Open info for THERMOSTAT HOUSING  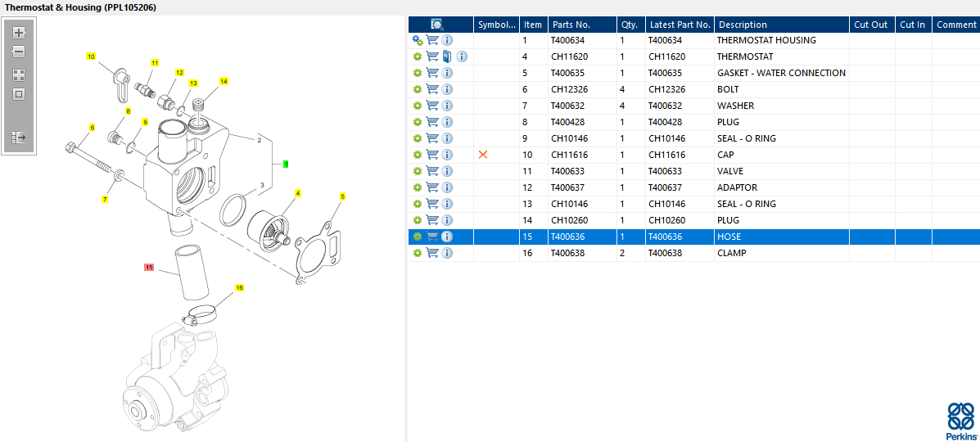[447, 40]
